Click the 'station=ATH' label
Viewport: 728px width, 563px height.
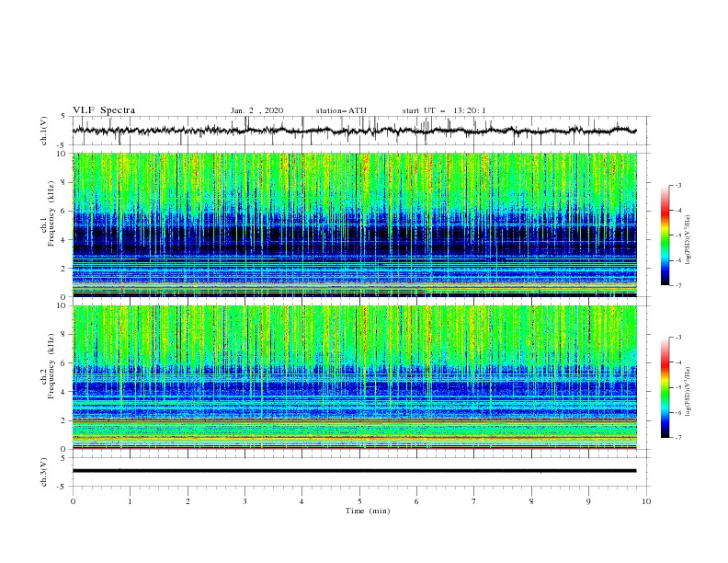(341, 110)
